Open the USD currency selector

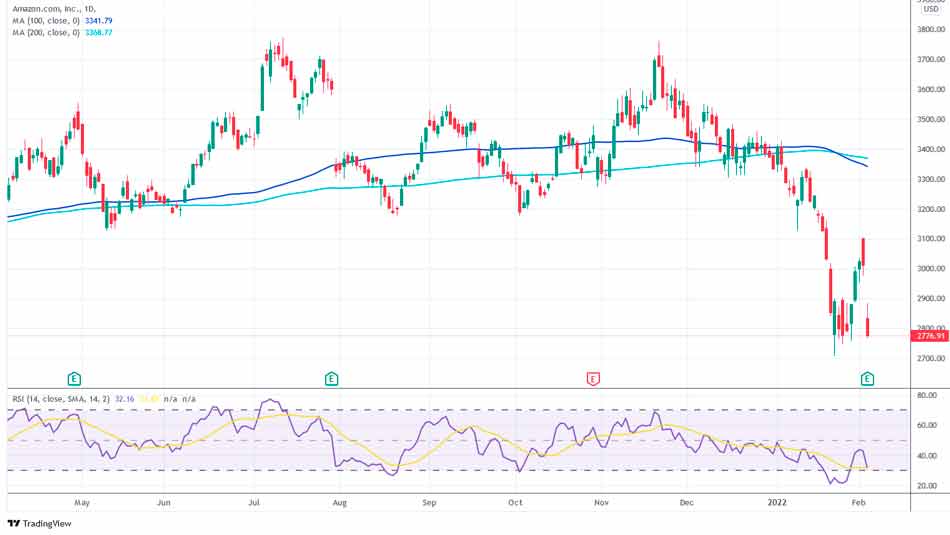[930, 9]
